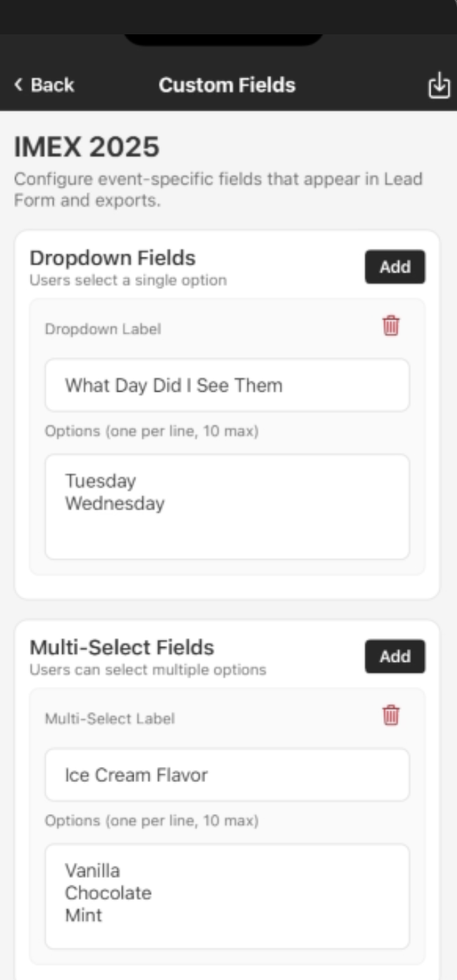457x980 pixels.
Task: Place cursor on the Mint option
Action: click(84, 915)
